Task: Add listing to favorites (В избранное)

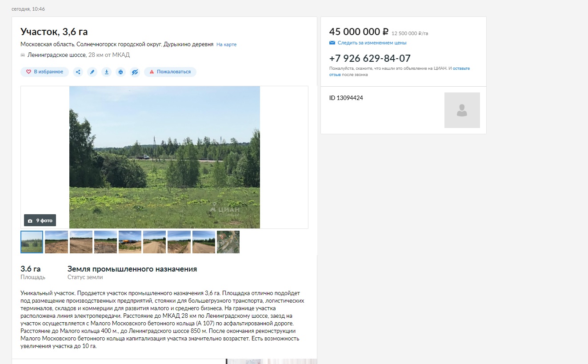Action: [x=44, y=72]
